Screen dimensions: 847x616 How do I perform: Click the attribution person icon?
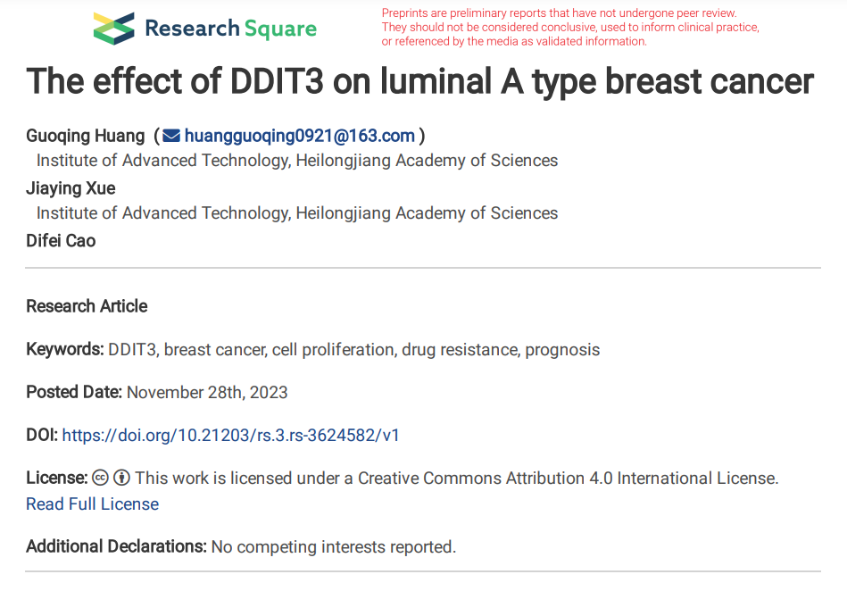coord(122,478)
